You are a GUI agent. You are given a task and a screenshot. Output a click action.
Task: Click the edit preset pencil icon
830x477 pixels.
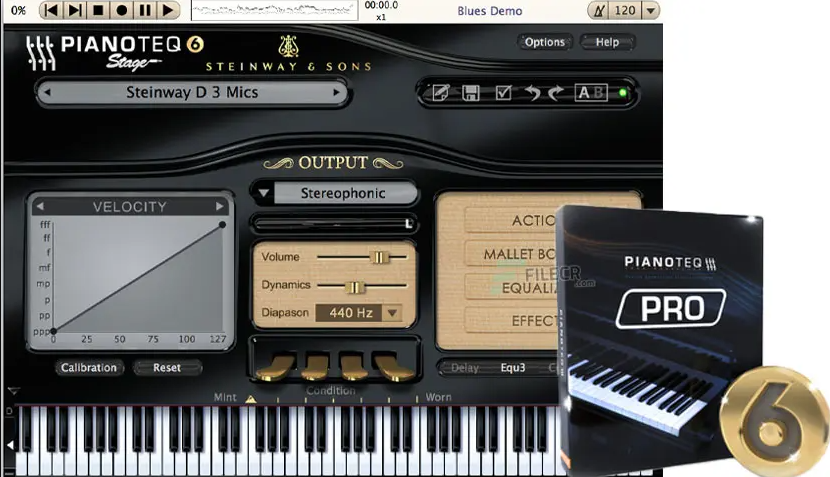[441, 93]
